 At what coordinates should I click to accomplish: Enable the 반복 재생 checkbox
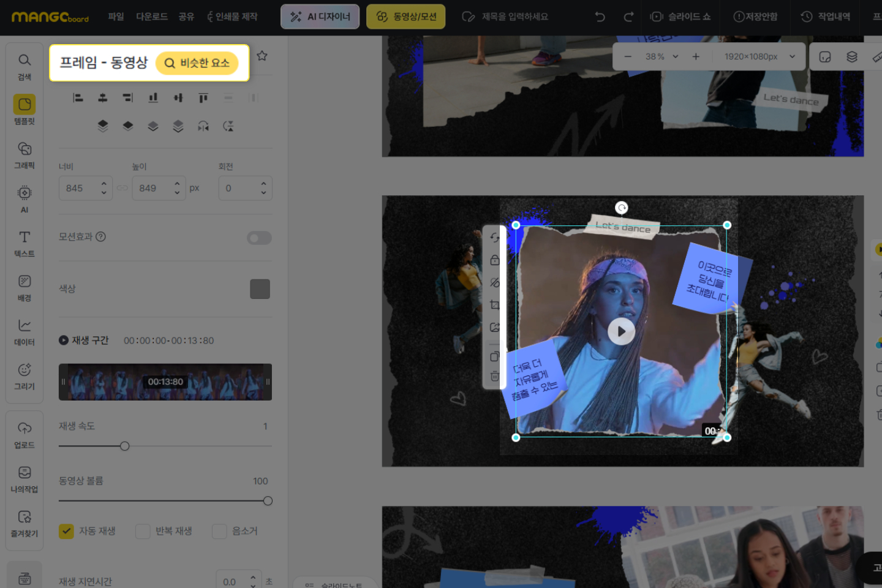point(143,531)
